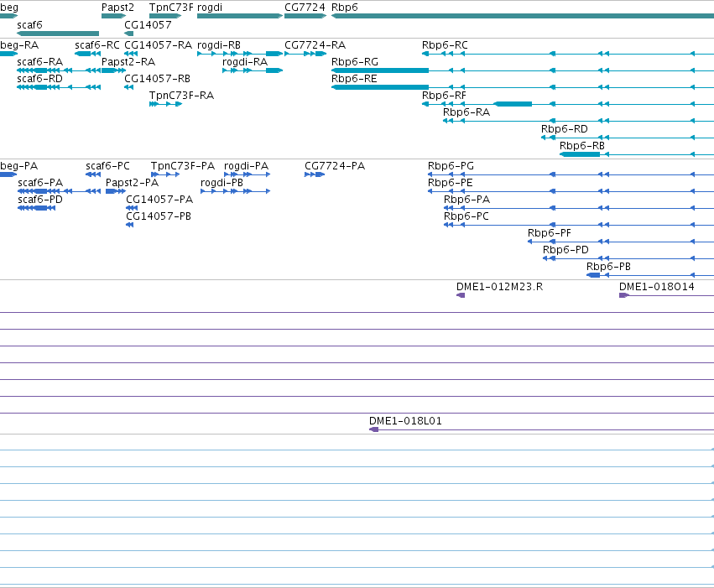Select the TpnC73F gene arrow
Image resolution: width=714 pixels, height=588 pixels.
[x=165, y=16]
